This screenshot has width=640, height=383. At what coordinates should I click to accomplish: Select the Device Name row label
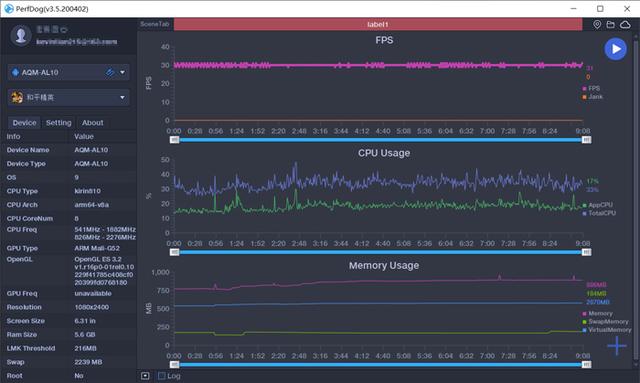[28, 150]
